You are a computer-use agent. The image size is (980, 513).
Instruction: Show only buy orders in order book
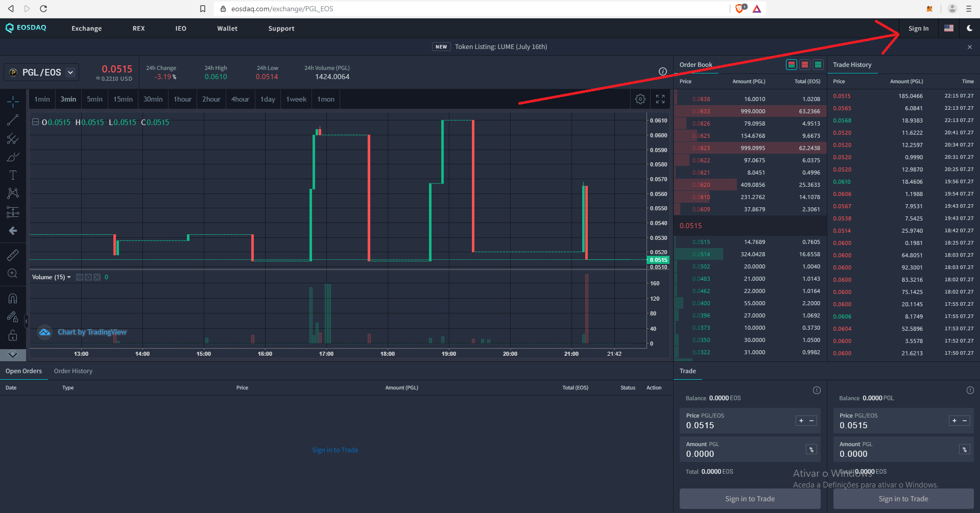pos(818,64)
